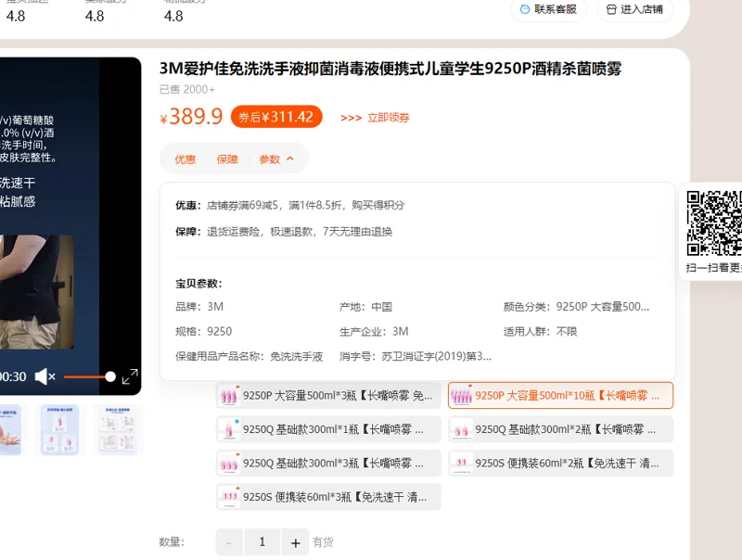Click thumbnail icon of 60ml*3瓶 variant
742x560 pixels.
[229, 497]
